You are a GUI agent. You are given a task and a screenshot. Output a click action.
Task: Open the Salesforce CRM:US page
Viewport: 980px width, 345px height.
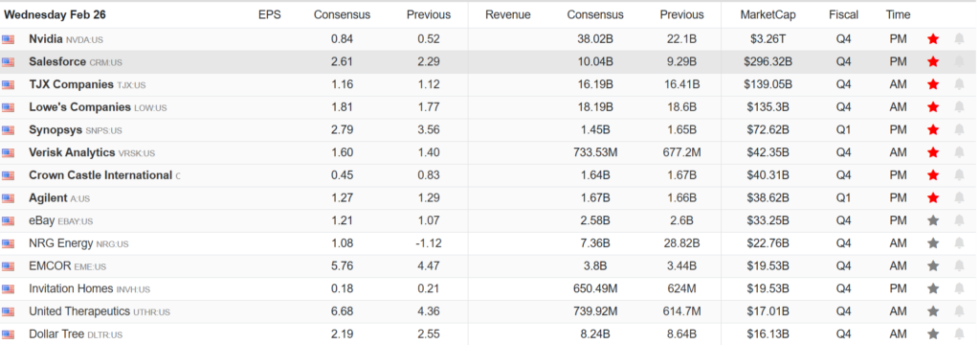coord(76,62)
